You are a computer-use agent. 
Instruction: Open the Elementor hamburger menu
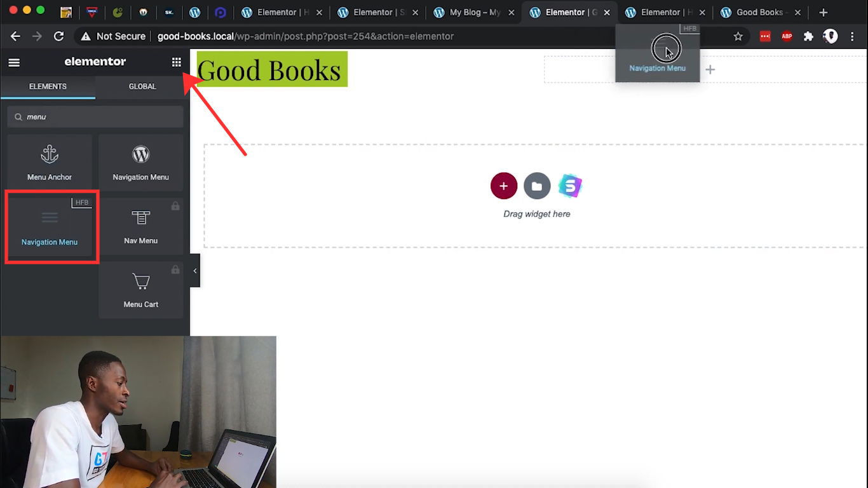click(x=14, y=62)
